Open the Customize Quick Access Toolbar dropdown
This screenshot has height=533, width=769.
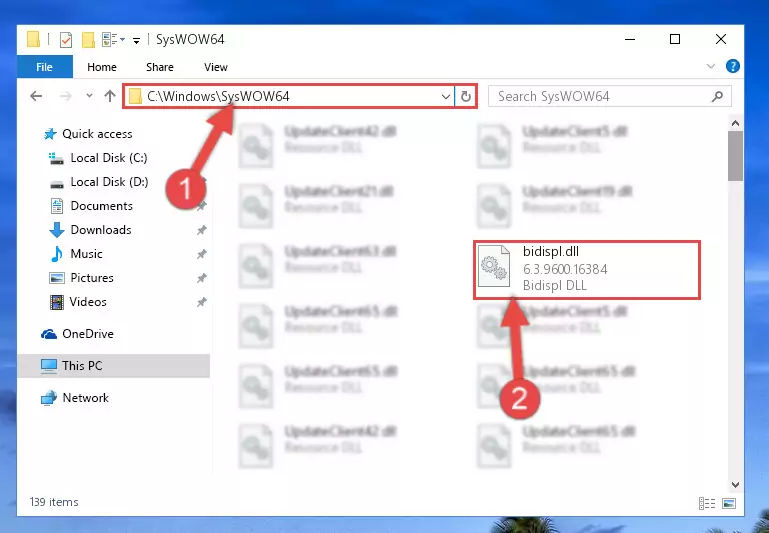tap(136, 40)
